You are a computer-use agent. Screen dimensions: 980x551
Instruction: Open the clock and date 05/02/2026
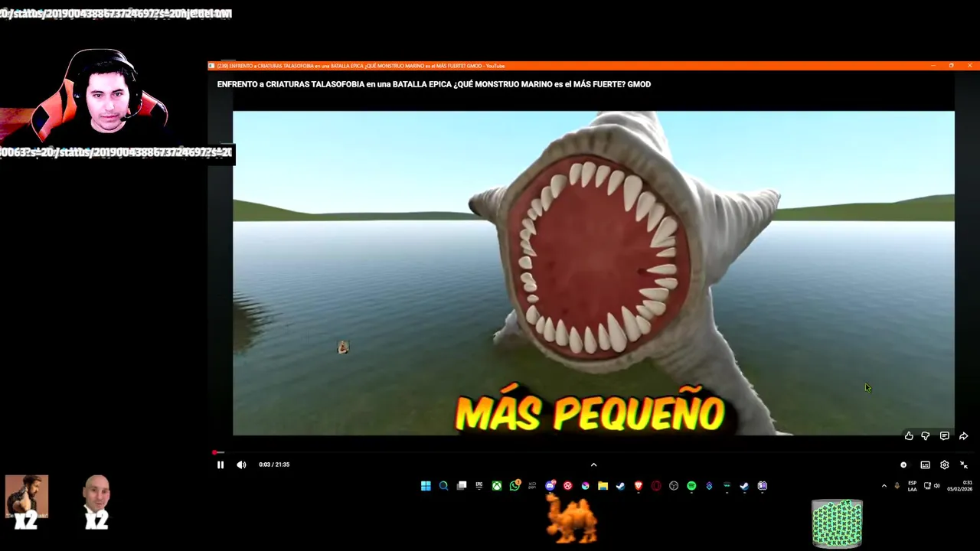coord(959,486)
